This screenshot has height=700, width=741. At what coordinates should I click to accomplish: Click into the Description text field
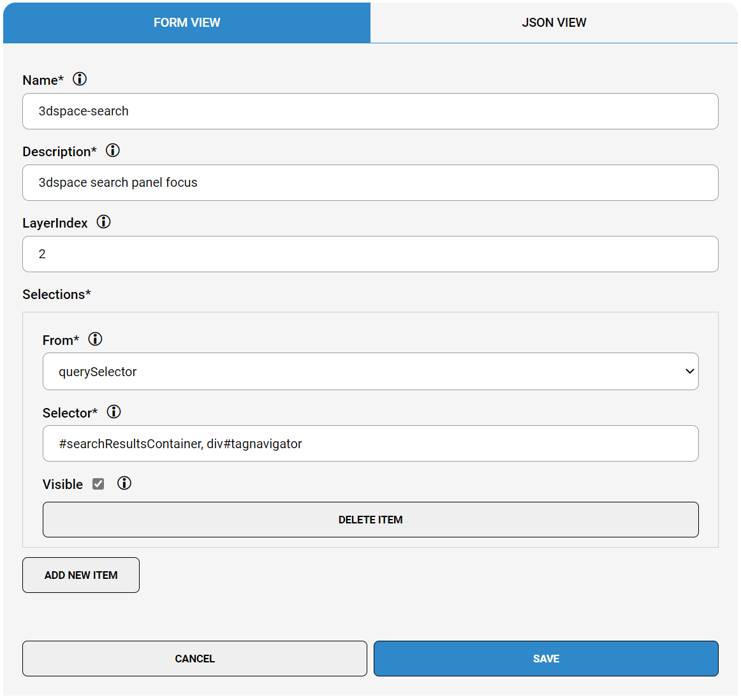tap(370, 182)
